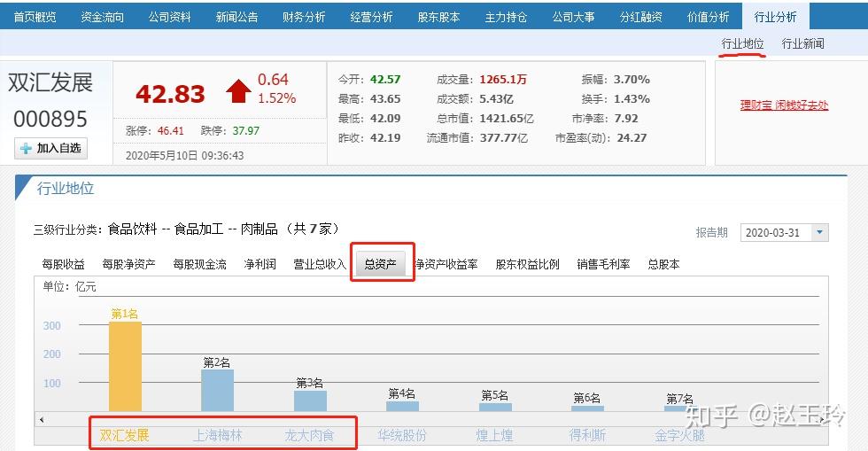
Task: Open the 财务分析 tab
Action: (304, 17)
